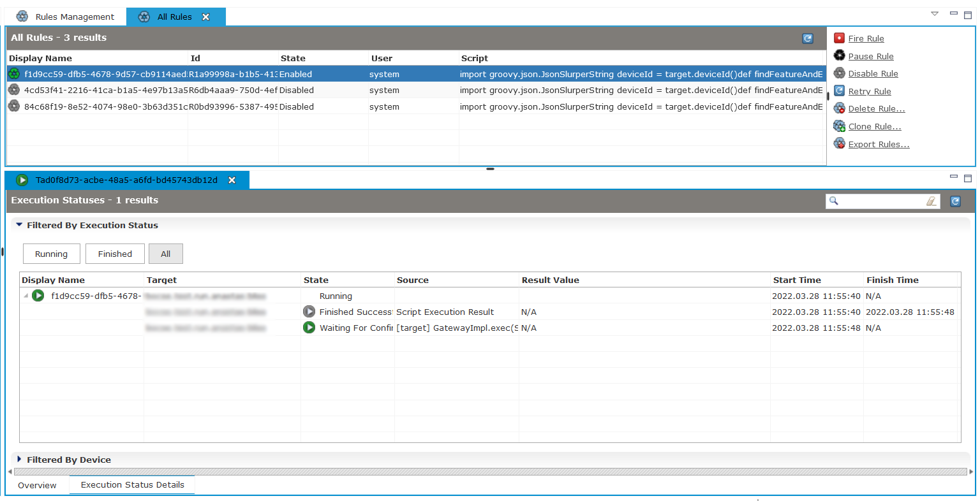Sort rules by Script column header

pos(642,58)
